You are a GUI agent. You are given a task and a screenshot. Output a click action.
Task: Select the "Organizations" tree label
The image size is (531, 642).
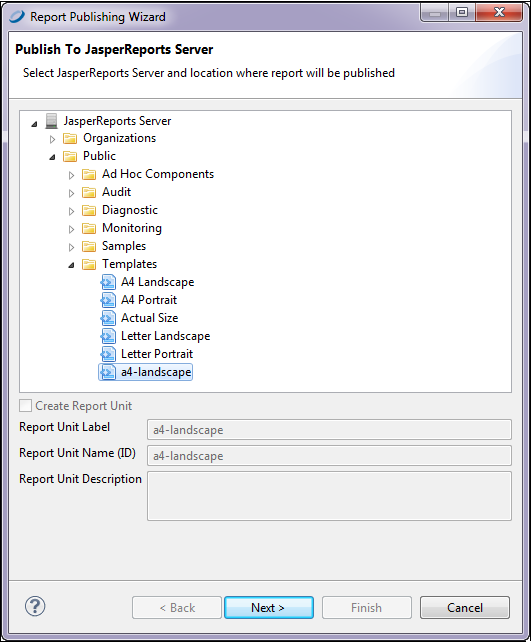tap(120, 138)
